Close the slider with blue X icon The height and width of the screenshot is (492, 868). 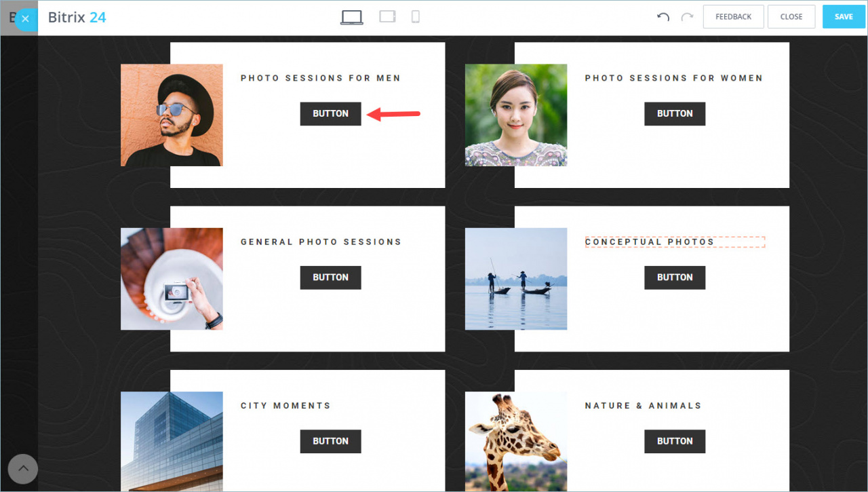[25, 19]
